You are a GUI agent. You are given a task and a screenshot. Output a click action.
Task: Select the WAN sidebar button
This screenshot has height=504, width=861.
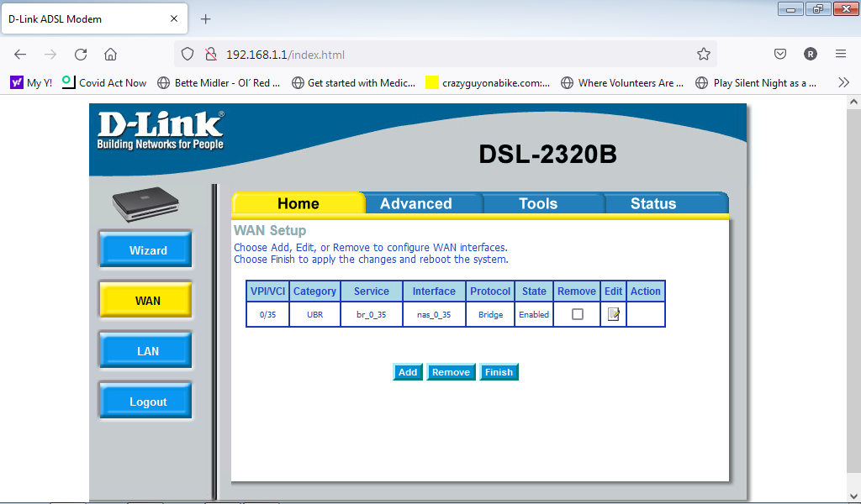146,301
